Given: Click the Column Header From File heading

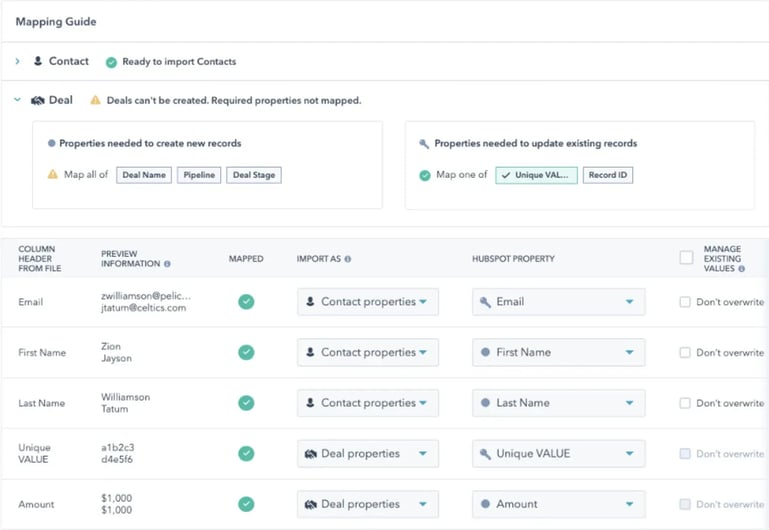Looking at the screenshot, I should click(40, 259).
